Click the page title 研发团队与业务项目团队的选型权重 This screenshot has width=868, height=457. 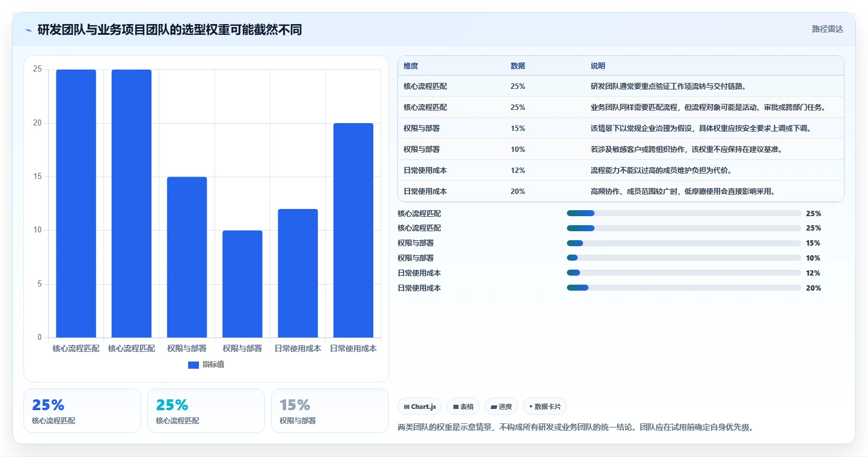tap(170, 29)
